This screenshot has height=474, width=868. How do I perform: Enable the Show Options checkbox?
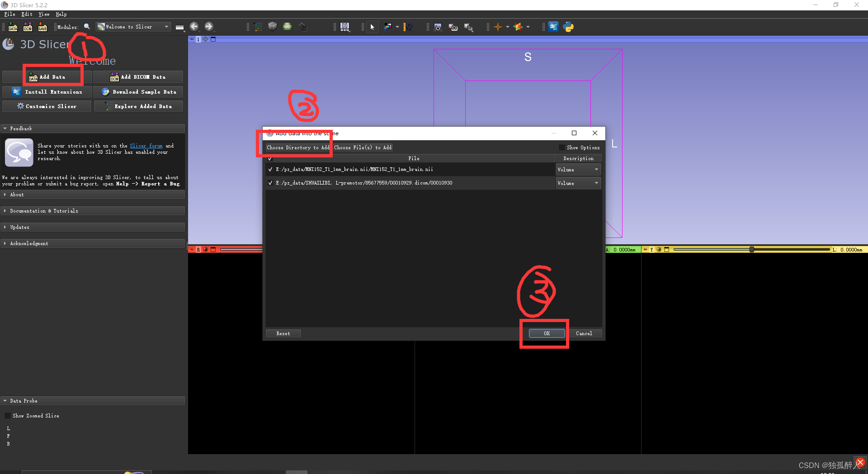pos(561,147)
